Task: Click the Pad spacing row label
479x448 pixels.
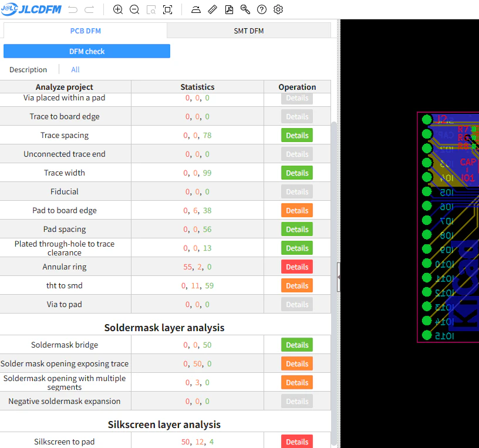Action: coord(65,229)
